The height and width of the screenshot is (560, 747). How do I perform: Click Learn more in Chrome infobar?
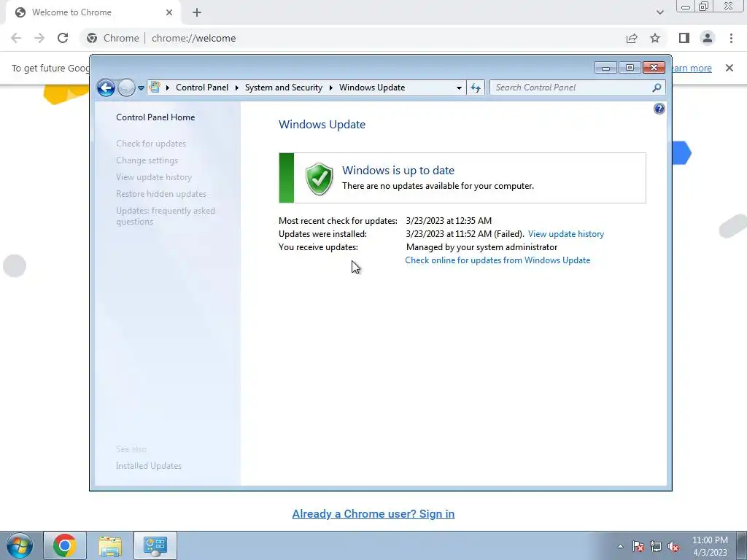tap(692, 68)
